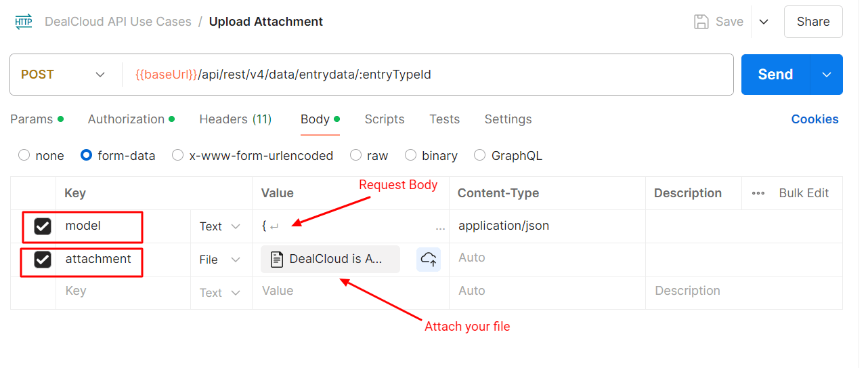Switch to the Scripts tab
Viewport: 868px width, 368px height.
click(x=385, y=119)
